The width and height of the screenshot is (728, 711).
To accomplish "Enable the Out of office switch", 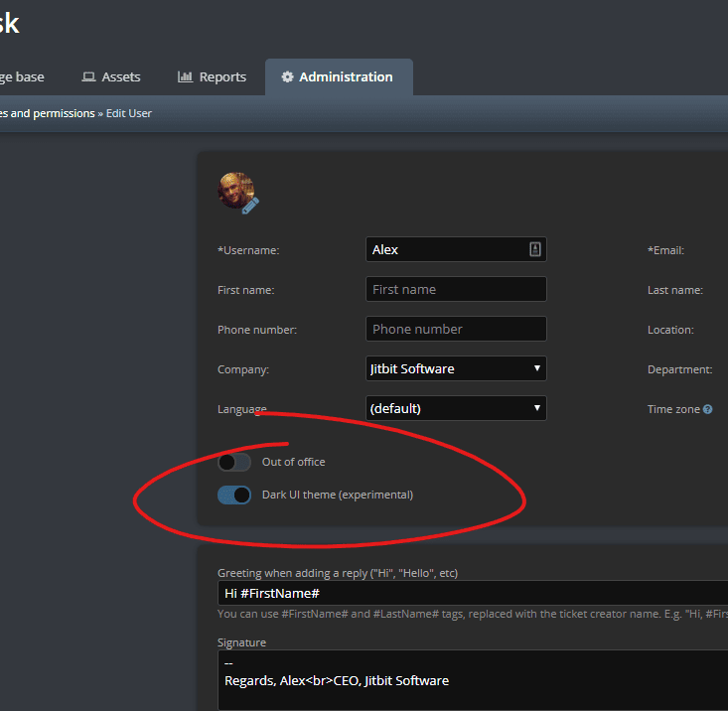I will [x=234, y=462].
